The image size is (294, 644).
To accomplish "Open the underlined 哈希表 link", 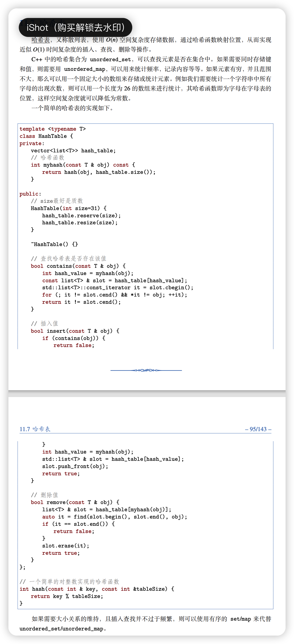I will (40, 40).
